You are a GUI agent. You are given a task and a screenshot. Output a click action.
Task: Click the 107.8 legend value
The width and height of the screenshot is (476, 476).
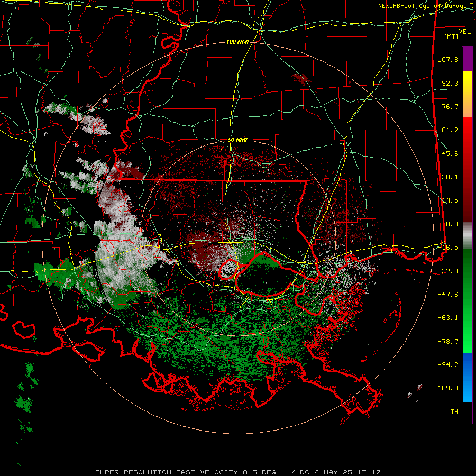[448, 59]
